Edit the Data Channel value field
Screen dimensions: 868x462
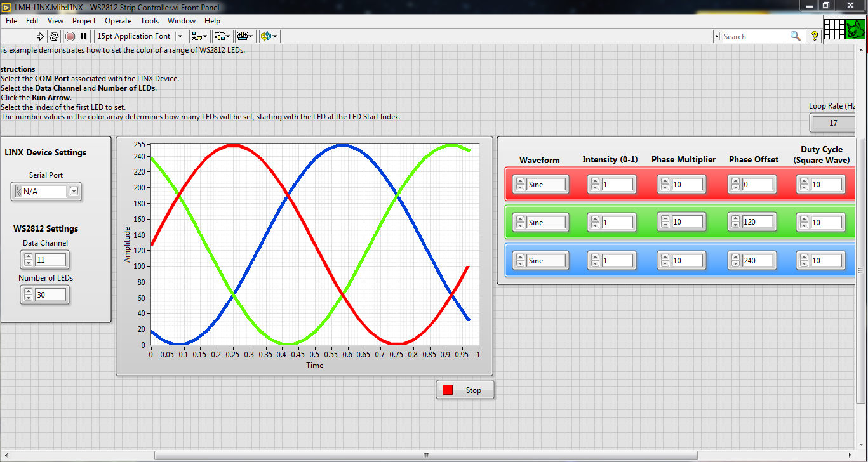(x=51, y=260)
